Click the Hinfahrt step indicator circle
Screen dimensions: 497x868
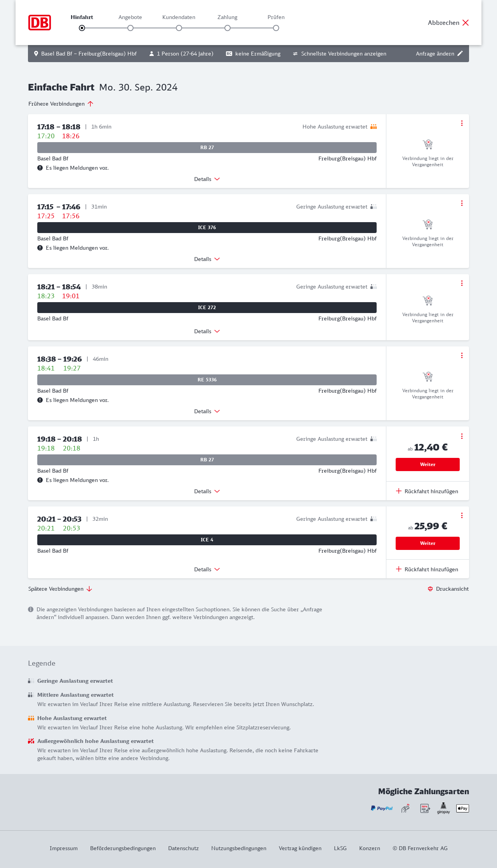(82, 28)
